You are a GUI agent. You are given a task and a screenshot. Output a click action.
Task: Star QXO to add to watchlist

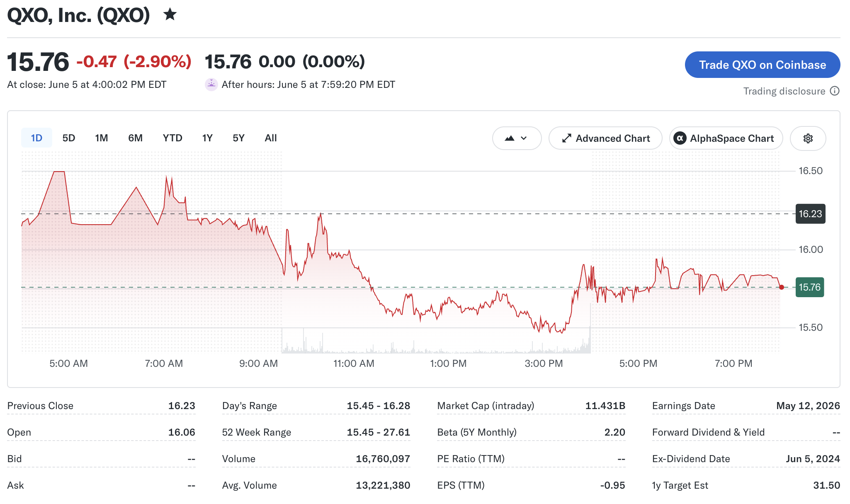(170, 15)
